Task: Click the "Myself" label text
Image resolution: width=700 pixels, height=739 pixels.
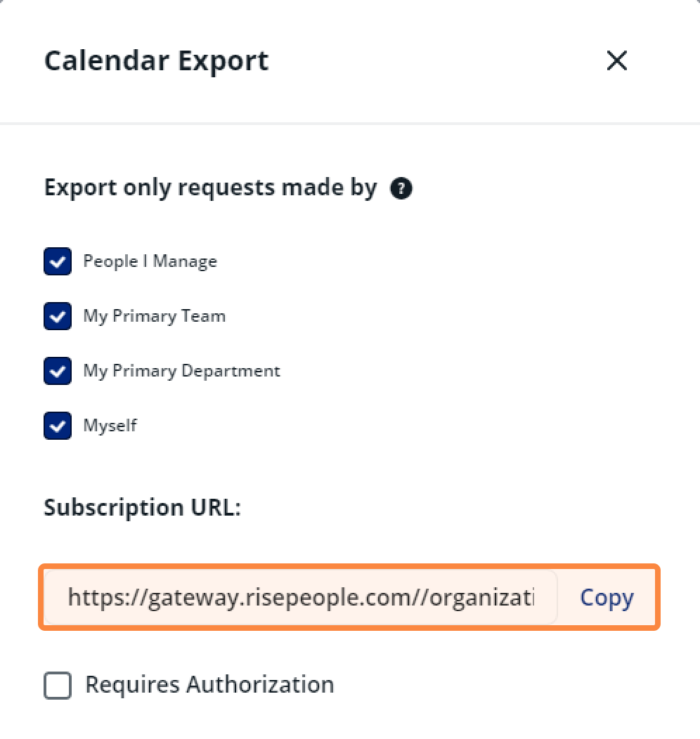Action: pyautogui.click(x=110, y=426)
